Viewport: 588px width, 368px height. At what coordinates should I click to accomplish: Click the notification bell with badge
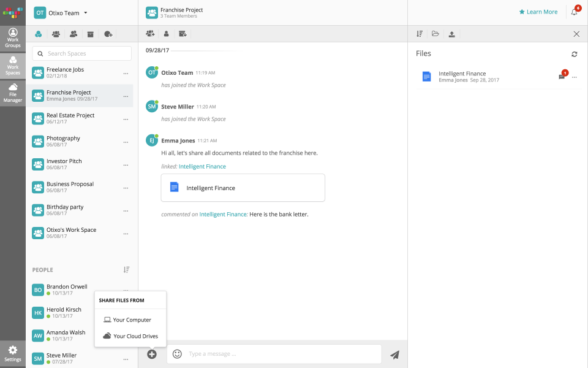575,12
